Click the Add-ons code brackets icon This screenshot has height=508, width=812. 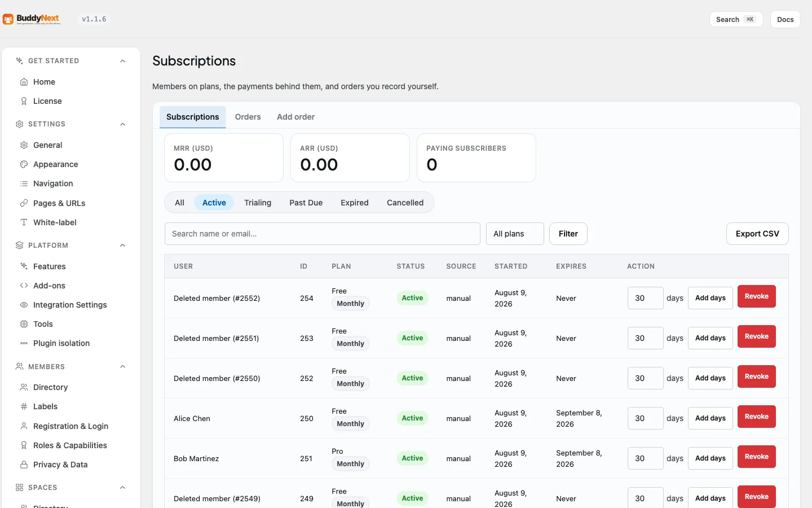pos(24,286)
